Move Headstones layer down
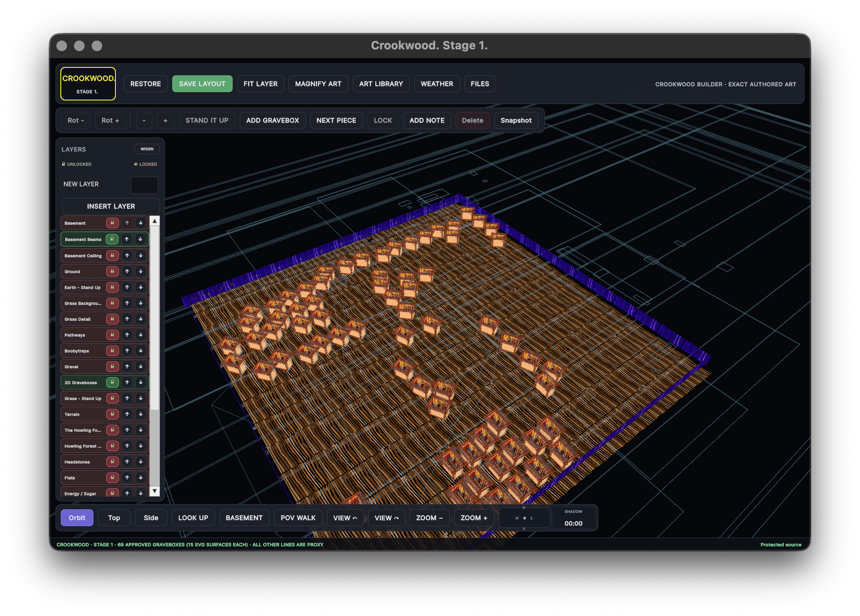This screenshot has width=860, height=616. coord(141,461)
